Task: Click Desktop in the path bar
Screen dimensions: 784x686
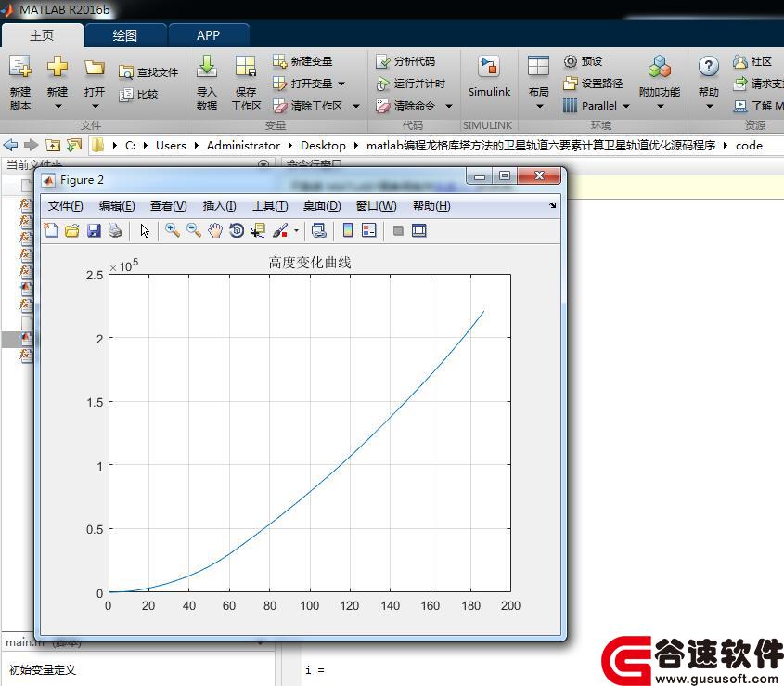Action: 323,145
